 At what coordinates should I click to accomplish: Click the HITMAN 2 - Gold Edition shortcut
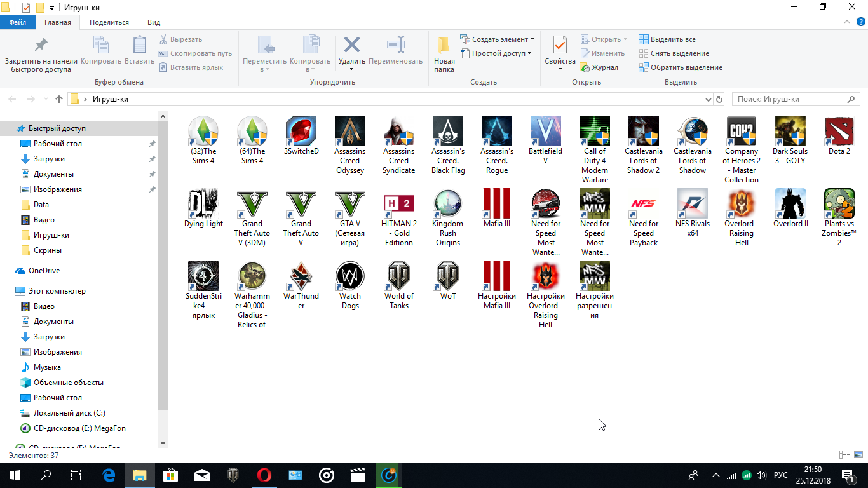399,218
